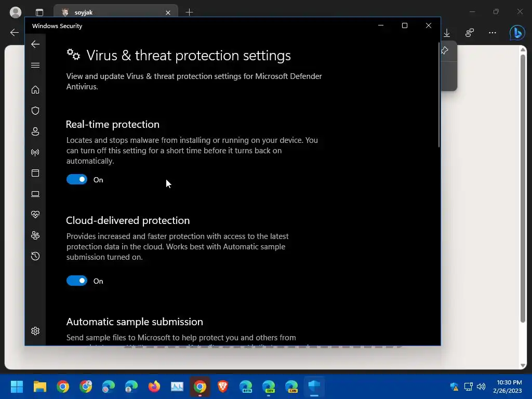Close the Windows Security window

429,26
